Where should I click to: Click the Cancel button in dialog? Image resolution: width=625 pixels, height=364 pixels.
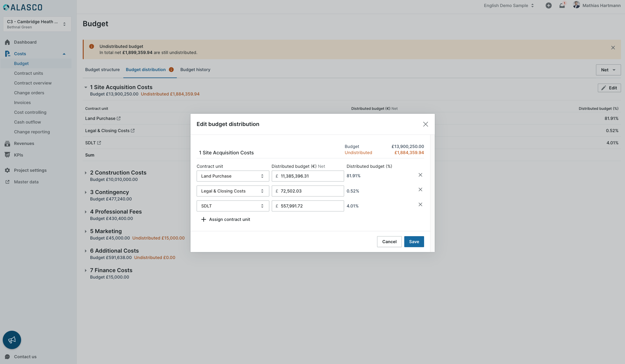(x=389, y=242)
